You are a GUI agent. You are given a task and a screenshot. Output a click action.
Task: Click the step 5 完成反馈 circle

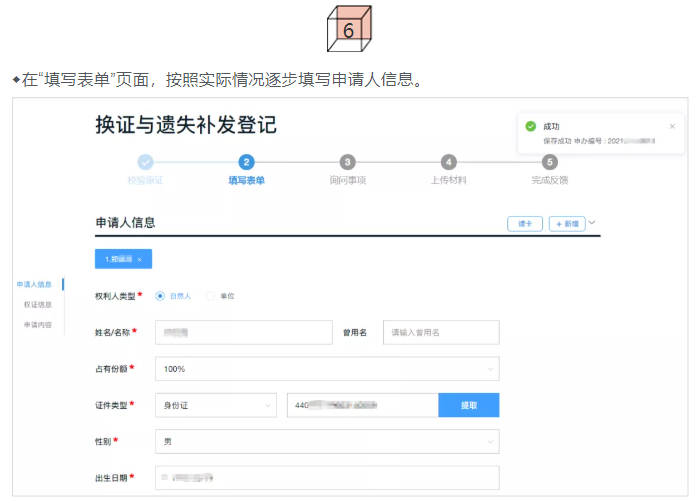point(549,162)
